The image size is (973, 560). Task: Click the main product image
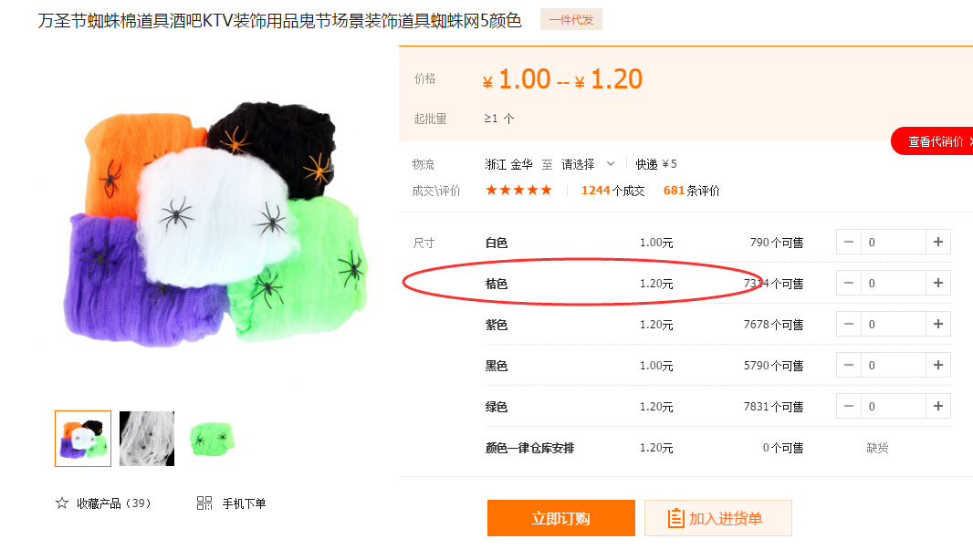[x=214, y=223]
